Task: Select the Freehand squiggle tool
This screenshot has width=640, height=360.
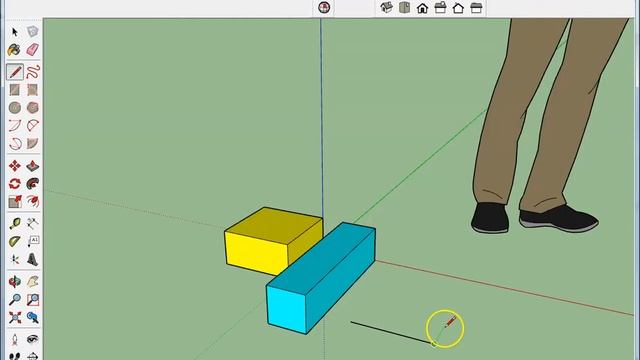Action: coord(33,72)
